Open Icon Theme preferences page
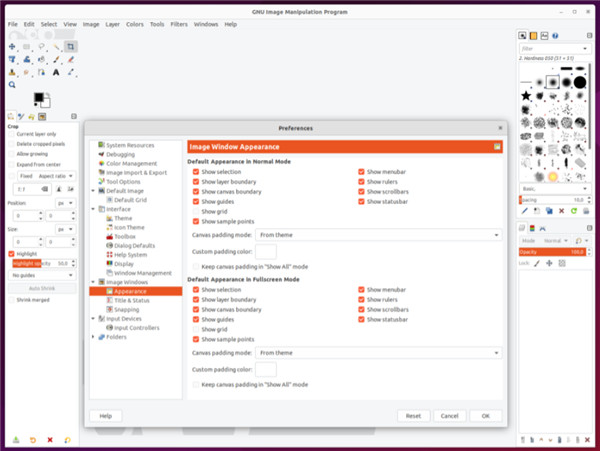 coord(130,227)
